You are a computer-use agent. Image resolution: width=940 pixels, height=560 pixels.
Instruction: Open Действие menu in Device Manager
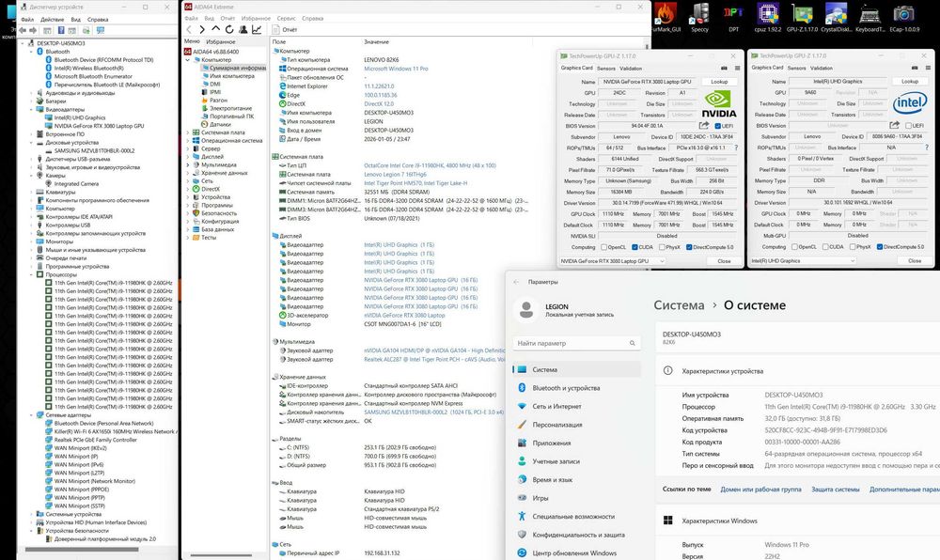pyautogui.click(x=52, y=19)
